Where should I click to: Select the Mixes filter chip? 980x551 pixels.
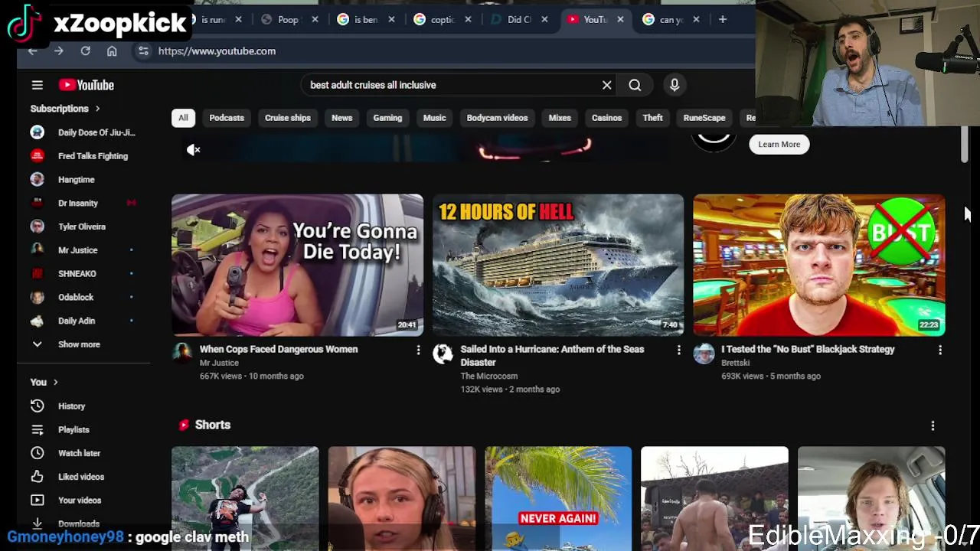click(x=560, y=118)
